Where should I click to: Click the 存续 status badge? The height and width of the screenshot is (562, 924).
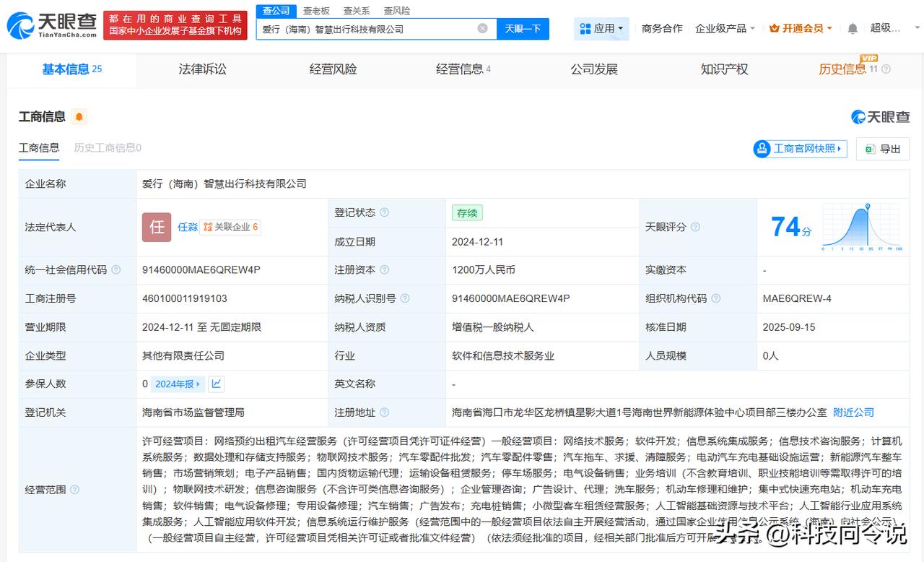467,213
